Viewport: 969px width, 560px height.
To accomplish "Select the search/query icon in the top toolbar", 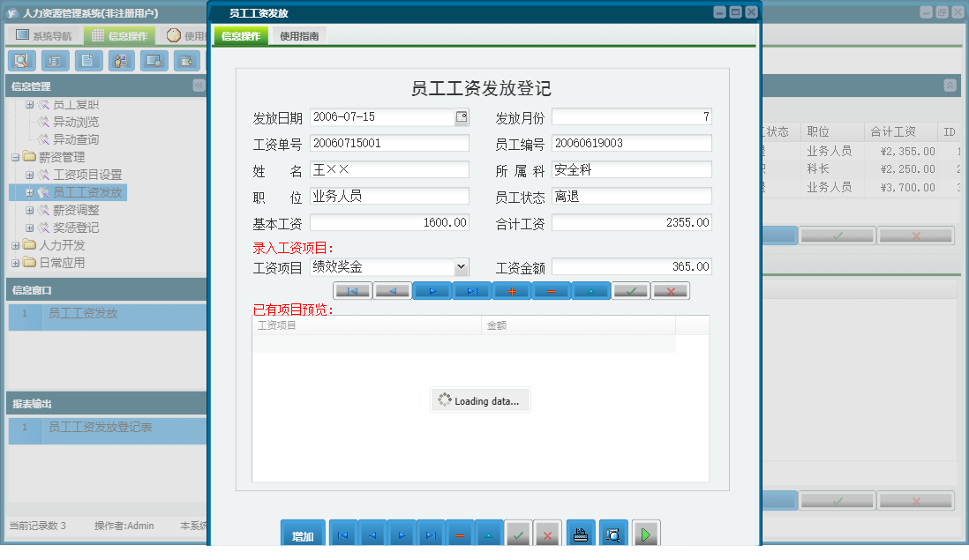I will 21,61.
